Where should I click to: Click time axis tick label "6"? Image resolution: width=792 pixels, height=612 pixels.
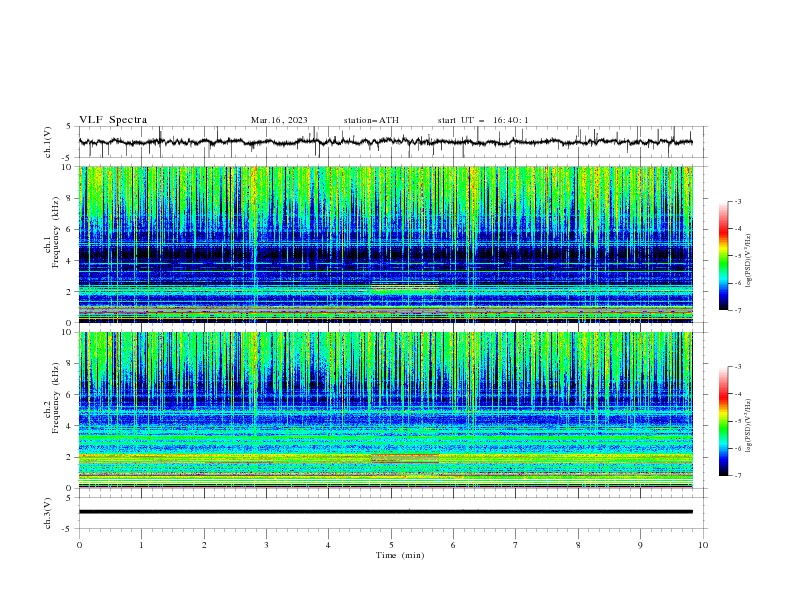(x=453, y=545)
